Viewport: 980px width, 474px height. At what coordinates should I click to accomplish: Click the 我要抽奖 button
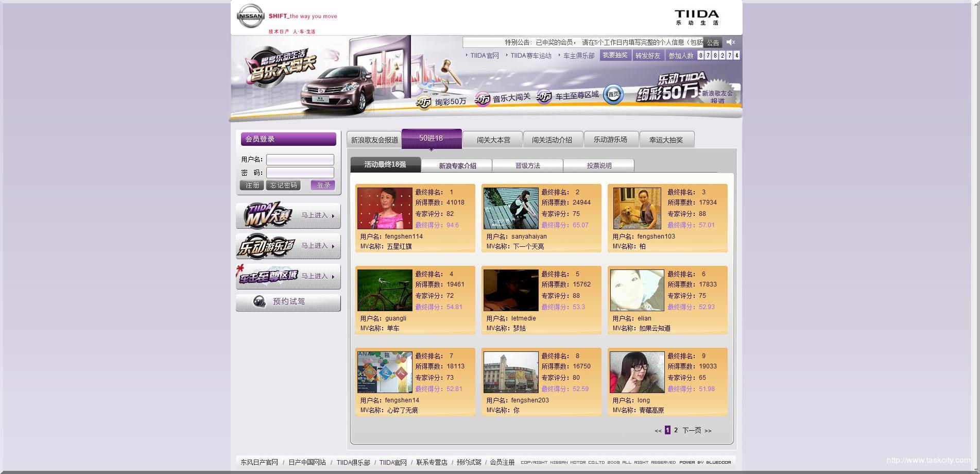(615, 55)
